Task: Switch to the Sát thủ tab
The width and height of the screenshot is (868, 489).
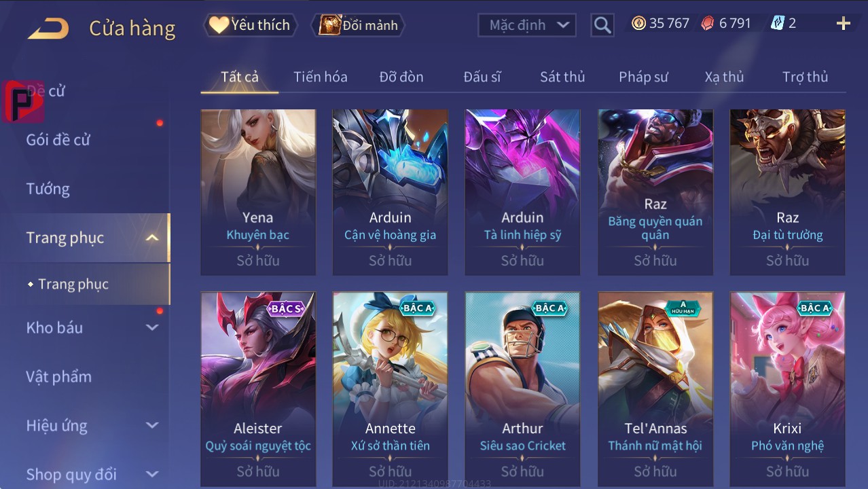Action: click(562, 77)
